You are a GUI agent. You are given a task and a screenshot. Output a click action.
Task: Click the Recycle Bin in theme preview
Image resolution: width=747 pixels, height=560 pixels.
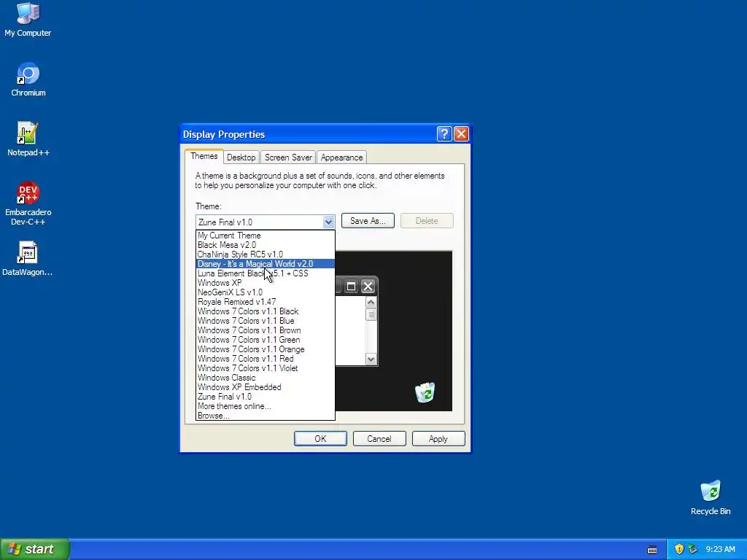425,392
